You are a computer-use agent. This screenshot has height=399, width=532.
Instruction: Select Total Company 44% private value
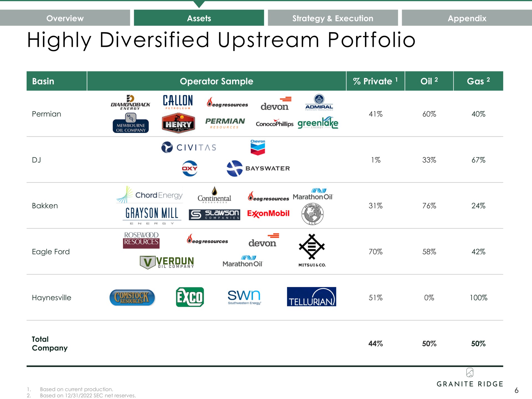click(375, 344)
